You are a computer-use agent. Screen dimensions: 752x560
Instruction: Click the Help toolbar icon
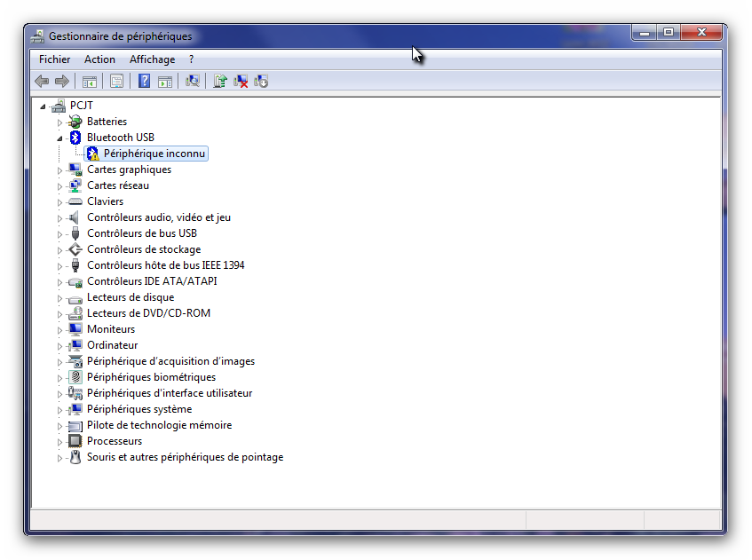pos(144,82)
